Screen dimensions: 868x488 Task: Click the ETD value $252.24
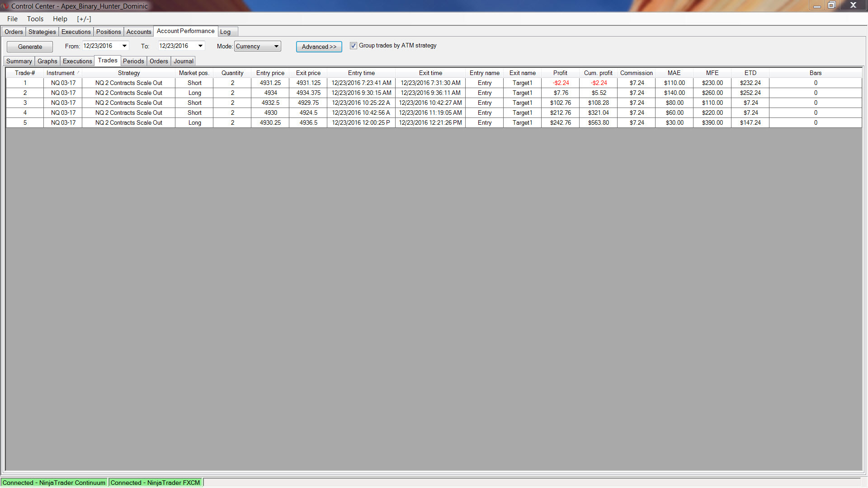[750, 93]
